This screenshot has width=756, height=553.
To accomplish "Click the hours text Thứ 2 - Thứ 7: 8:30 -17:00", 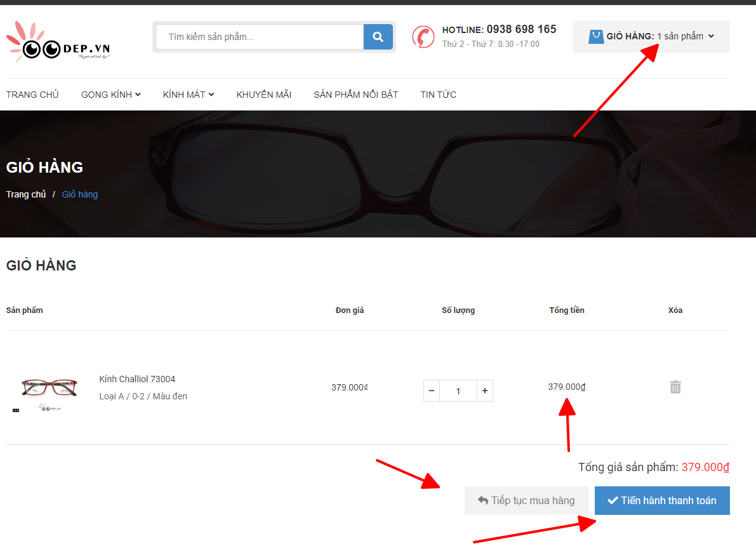I will coord(491,44).
